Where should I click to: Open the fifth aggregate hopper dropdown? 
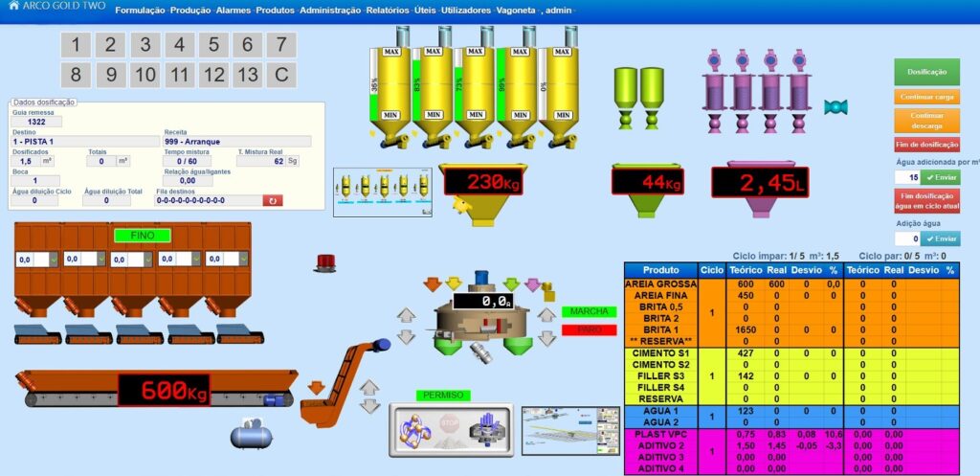[241, 259]
